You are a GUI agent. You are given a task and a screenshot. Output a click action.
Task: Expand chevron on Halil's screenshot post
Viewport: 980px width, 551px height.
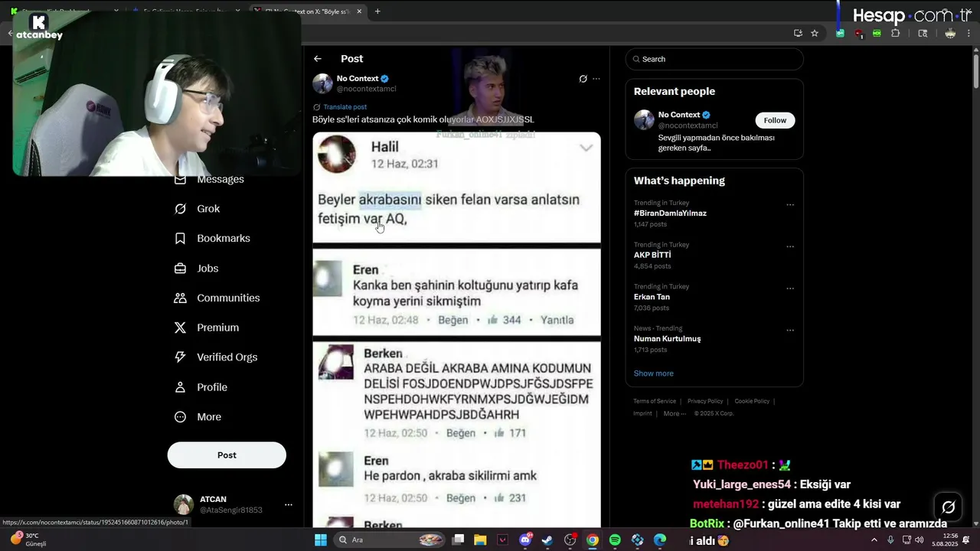coord(586,148)
